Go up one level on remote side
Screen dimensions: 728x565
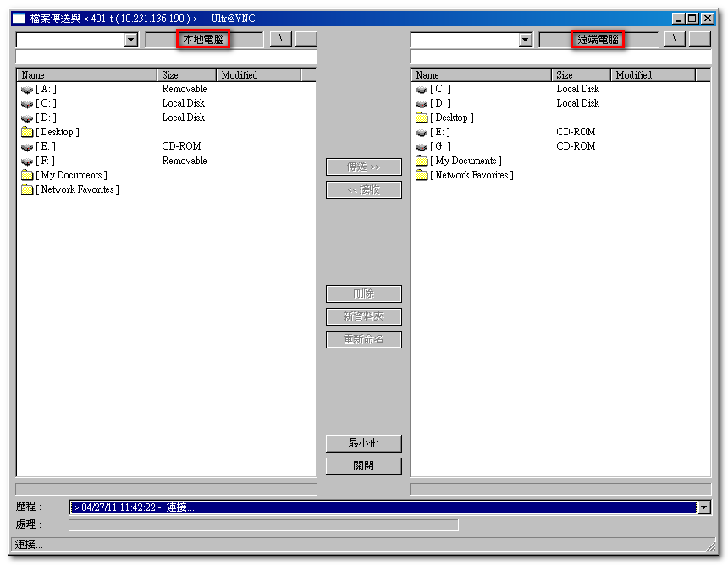coord(699,39)
